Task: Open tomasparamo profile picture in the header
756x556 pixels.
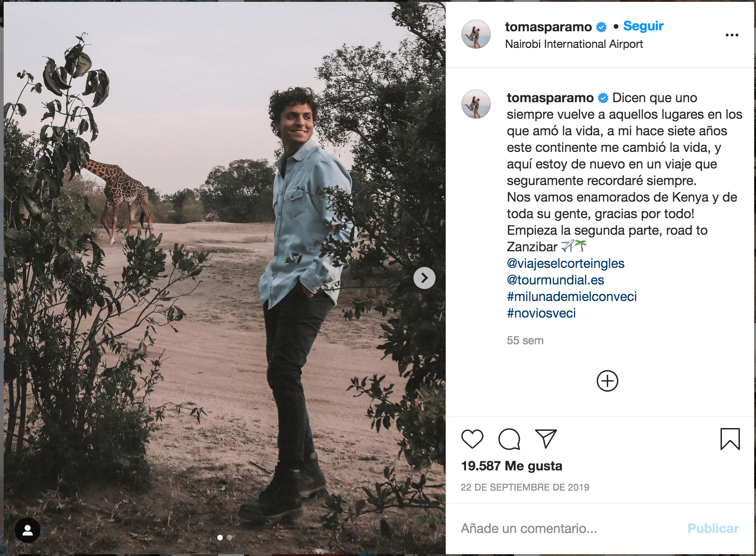Action: (x=476, y=35)
